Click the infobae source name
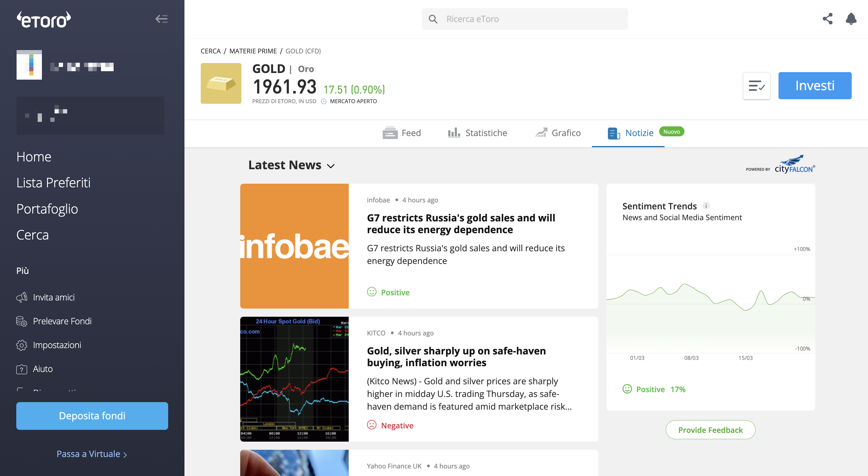 click(x=378, y=200)
